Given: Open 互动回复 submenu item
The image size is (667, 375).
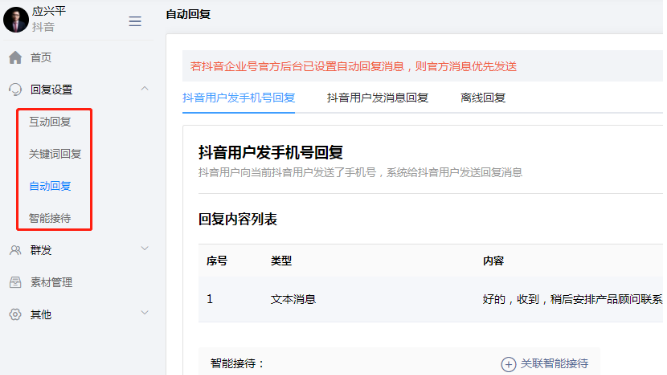Looking at the screenshot, I should tap(50, 122).
